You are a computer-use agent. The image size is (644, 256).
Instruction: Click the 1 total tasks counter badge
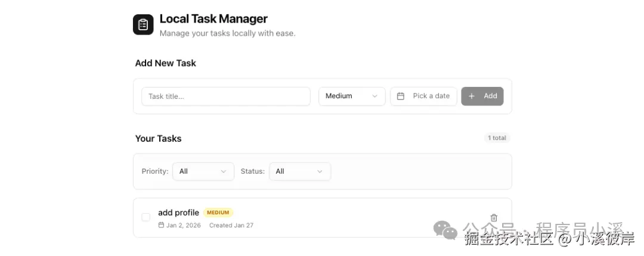point(497,138)
